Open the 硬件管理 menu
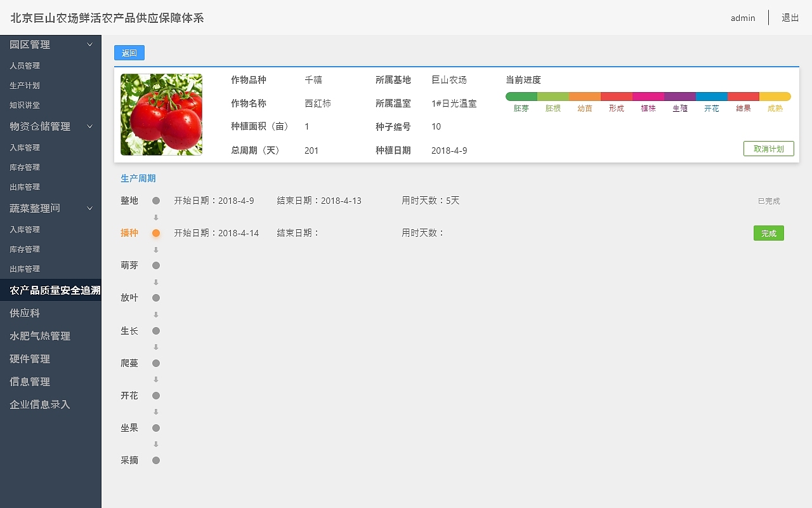 pos(30,359)
